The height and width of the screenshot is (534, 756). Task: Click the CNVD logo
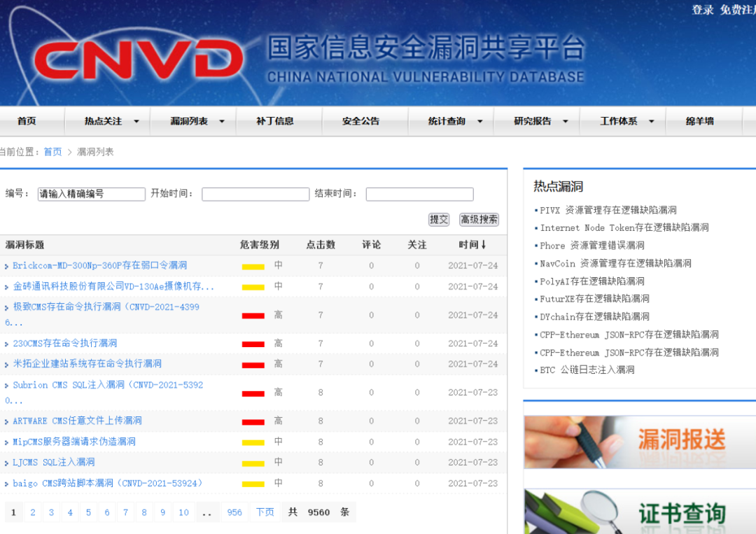[x=139, y=59]
